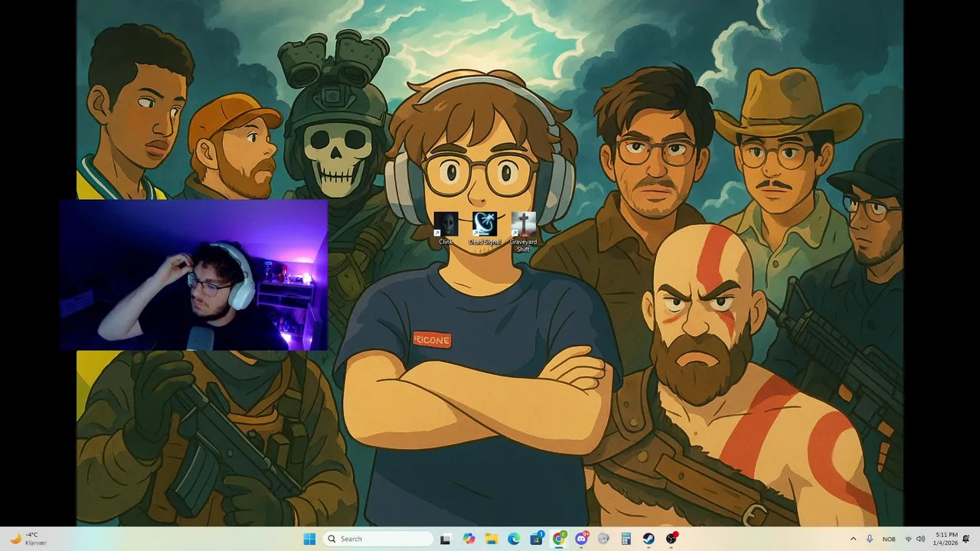Viewport: 980px width, 551px height.
Task: Launch Copilot from the taskbar
Action: (x=469, y=539)
